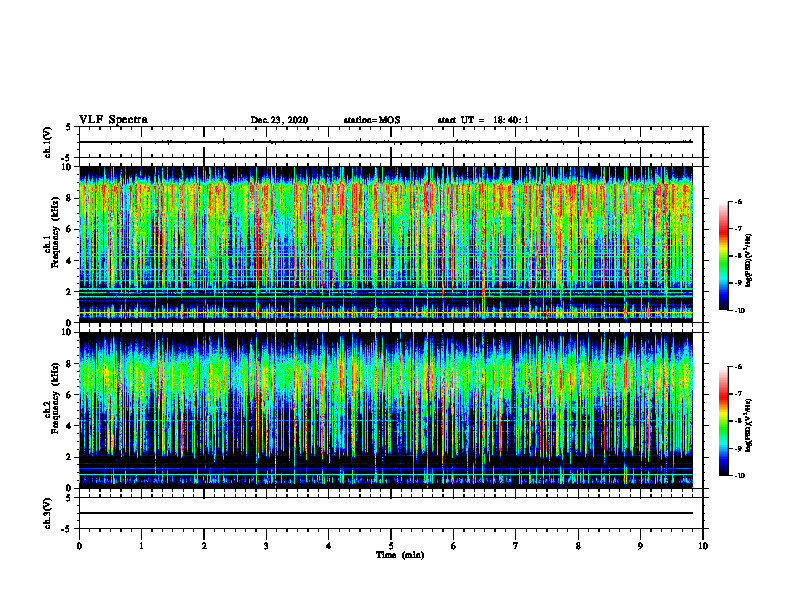Viewport: 792px width, 612px height.
Task: Click the "station=MOS" header label
Action: (x=372, y=120)
